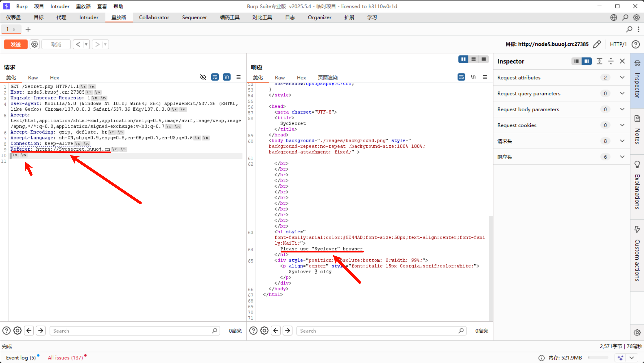This screenshot has height=363, width=644.
Task: Click the orange 发送 send button
Action: click(16, 44)
